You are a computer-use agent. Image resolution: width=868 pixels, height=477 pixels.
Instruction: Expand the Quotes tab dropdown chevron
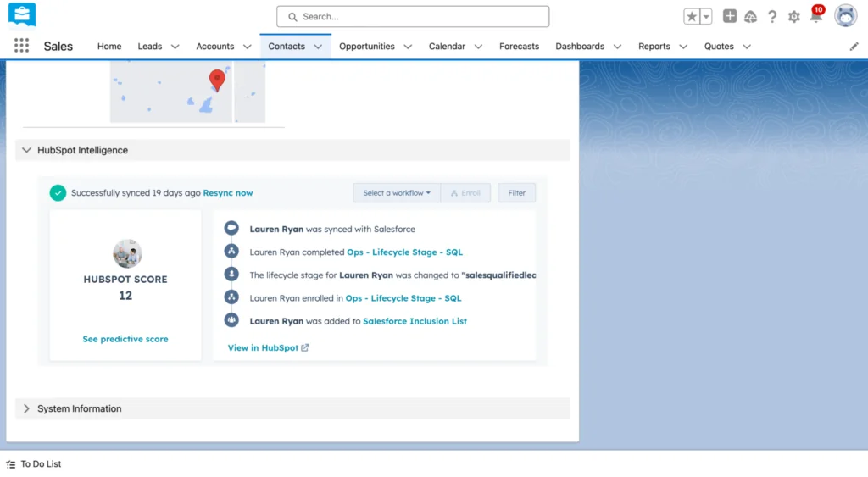(747, 47)
